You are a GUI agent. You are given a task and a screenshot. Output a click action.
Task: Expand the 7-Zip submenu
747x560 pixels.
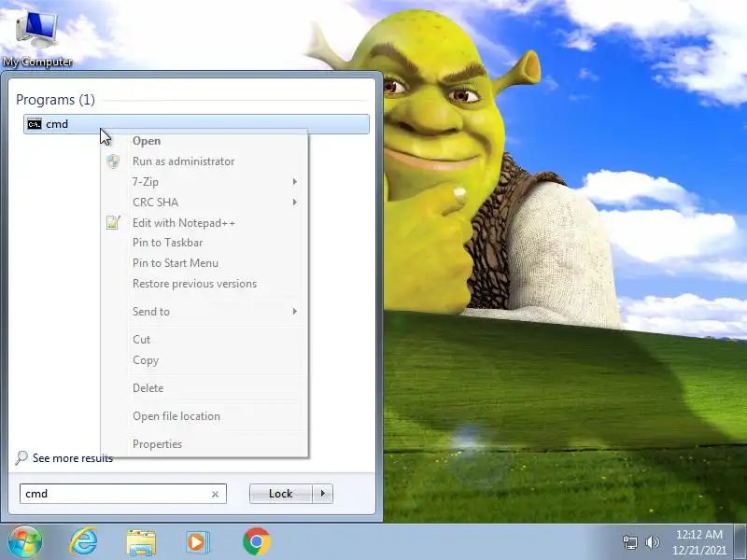204,182
